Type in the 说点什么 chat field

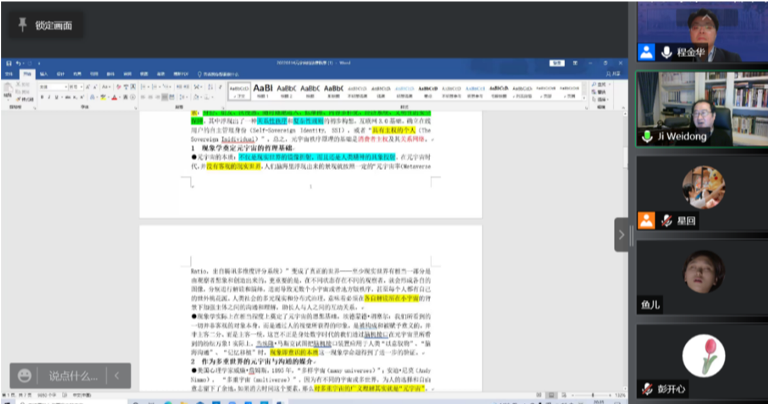point(70,376)
